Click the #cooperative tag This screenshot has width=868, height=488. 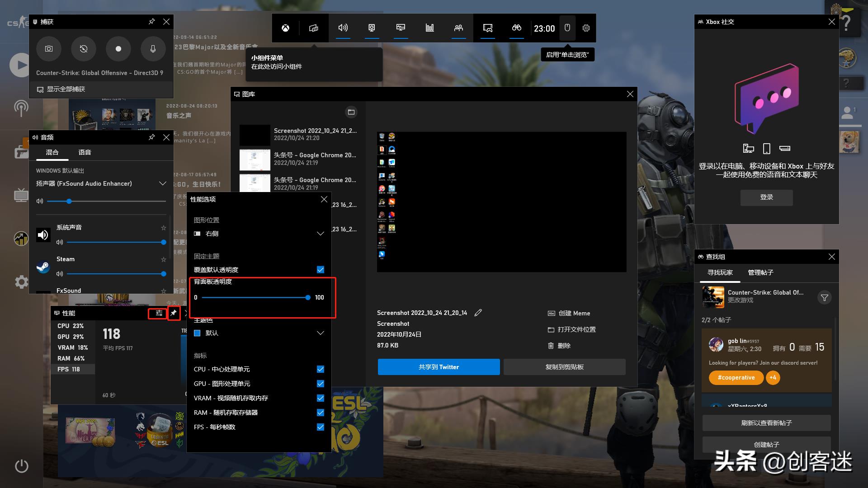[x=736, y=378]
